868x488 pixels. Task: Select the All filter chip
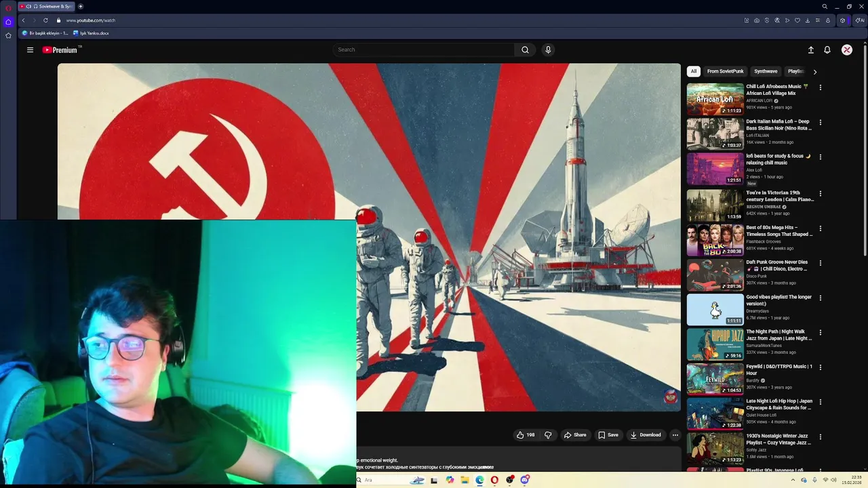point(693,71)
